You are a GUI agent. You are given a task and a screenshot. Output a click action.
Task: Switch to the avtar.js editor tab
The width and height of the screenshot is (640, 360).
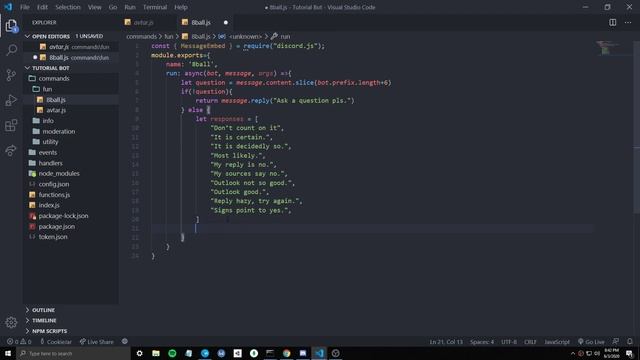coord(148,22)
